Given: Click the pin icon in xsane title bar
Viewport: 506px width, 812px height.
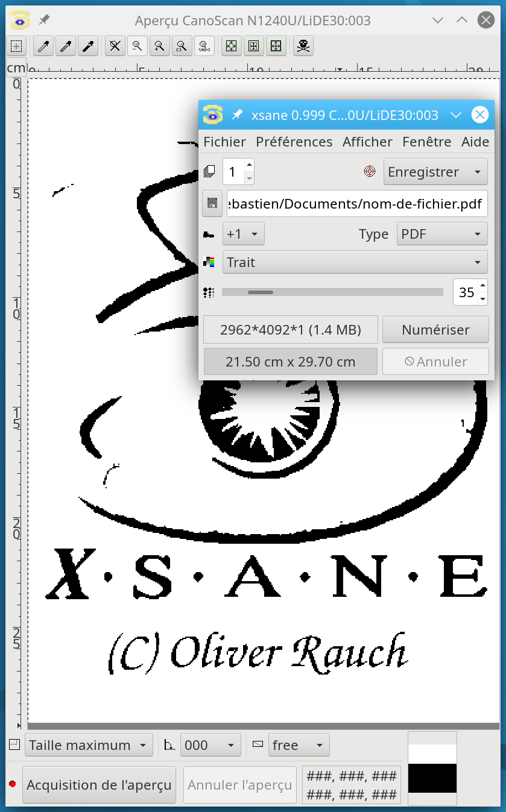Looking at the screenshot, I should tap(237, 115).
